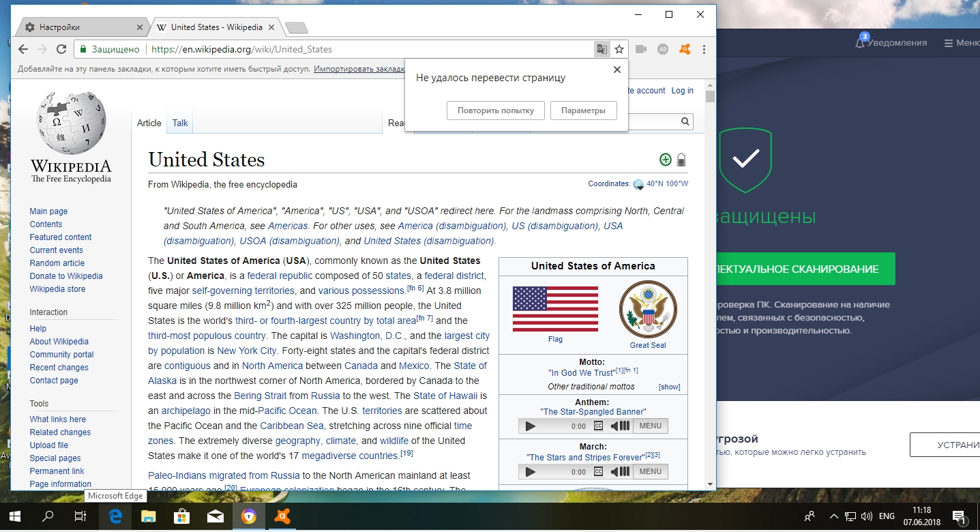Open the AD blocker extension icon
The height and width of the screenshot is (532, 980).
pos(662,49)
